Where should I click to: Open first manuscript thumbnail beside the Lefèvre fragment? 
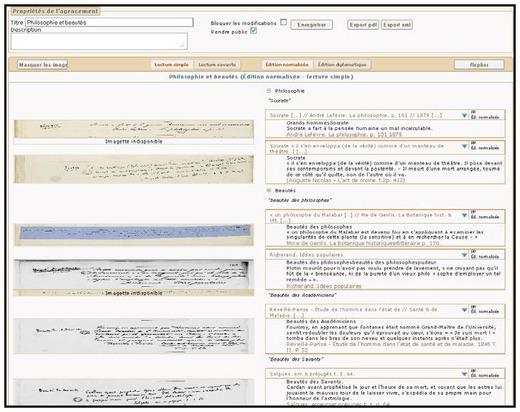pos(134,129)
